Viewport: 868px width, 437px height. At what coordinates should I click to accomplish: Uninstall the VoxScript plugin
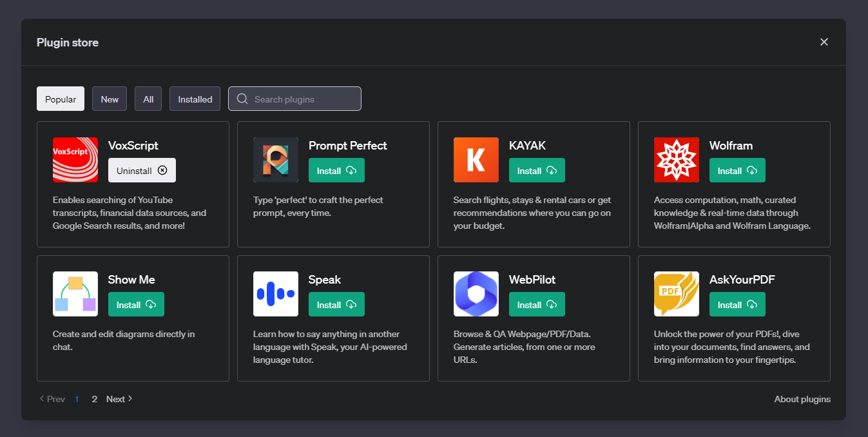click(142, 170)
